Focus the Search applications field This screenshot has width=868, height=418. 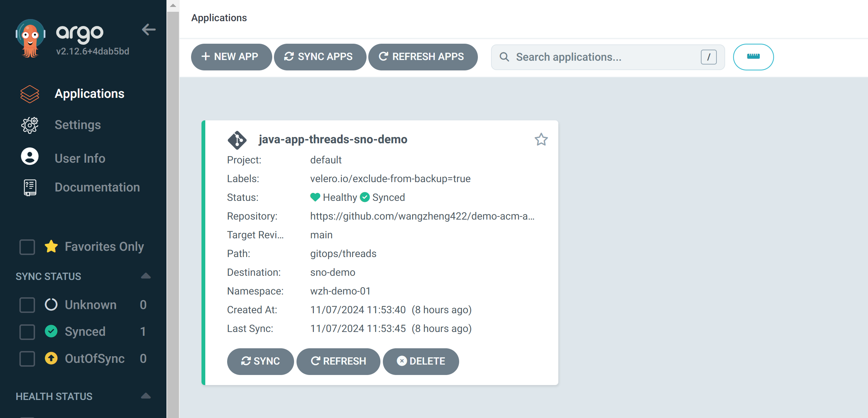[x=603, y=57]
